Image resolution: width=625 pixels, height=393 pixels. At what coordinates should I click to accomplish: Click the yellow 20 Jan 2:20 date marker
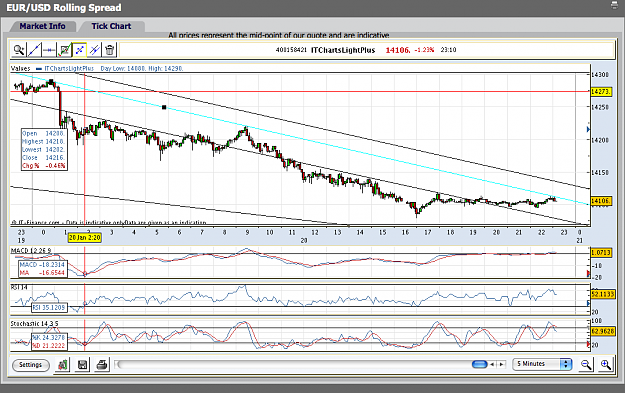[x=85, y=238]
